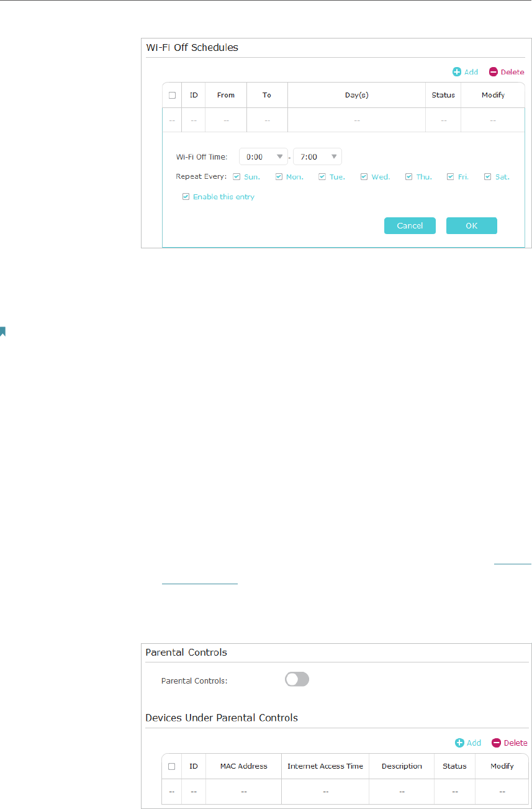
Task: Click the Repeat Every label
Action: [x=201, y=177]
